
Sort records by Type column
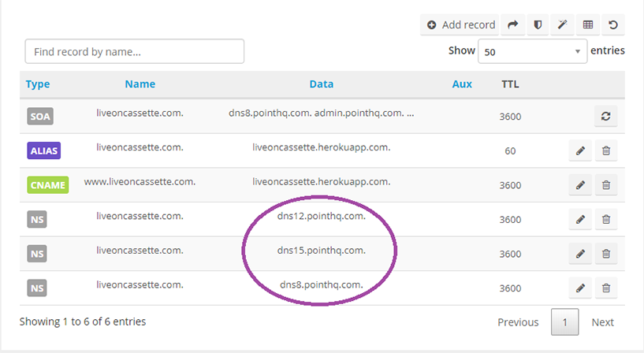38,84
